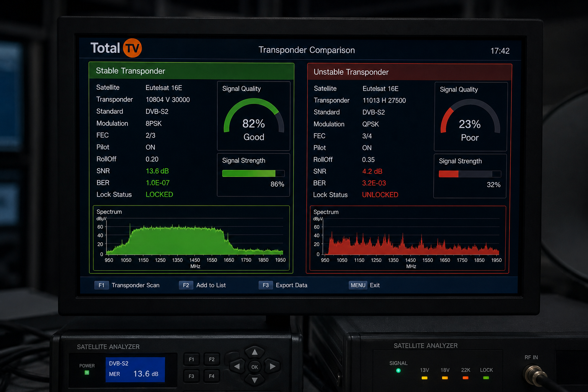Screen dimensions: 588x392
Task: Click the 86% green signal strength bar
Action: [x=253, y=173]
